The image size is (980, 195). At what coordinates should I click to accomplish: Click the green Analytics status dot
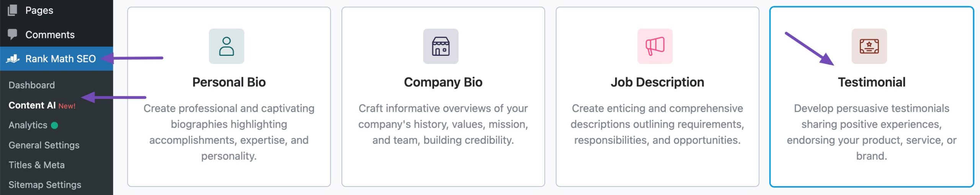54,125
